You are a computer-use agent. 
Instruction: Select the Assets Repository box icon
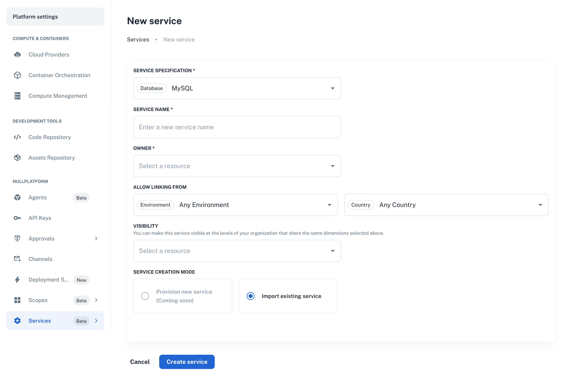click(17, 158)
